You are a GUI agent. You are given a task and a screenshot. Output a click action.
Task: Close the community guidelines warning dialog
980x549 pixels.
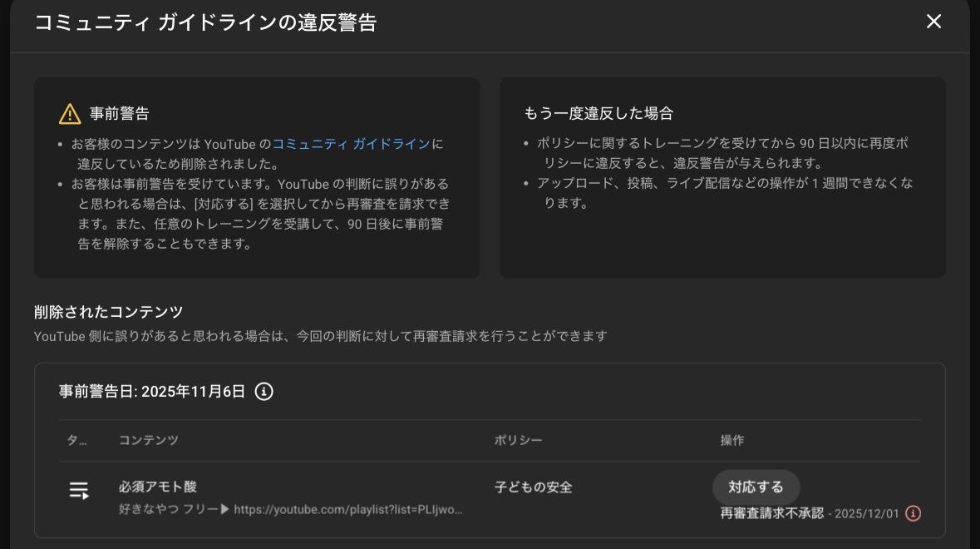point(933,22)
